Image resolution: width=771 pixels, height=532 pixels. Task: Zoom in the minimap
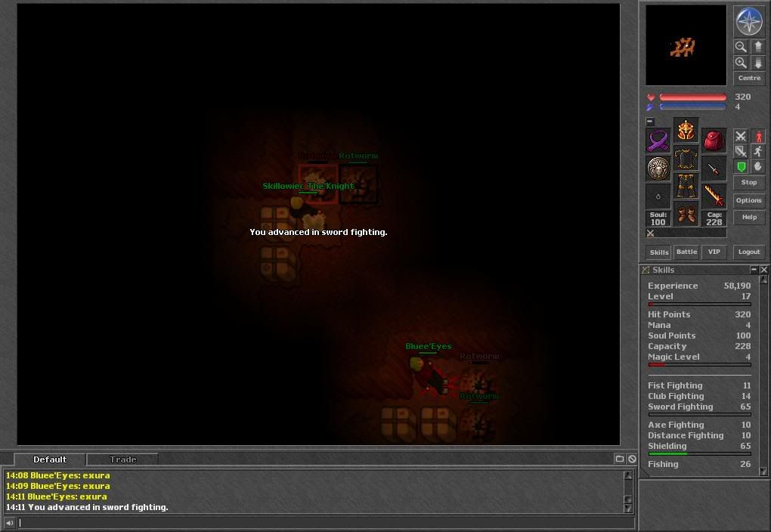pyautogui.click(x=741, y=63)
